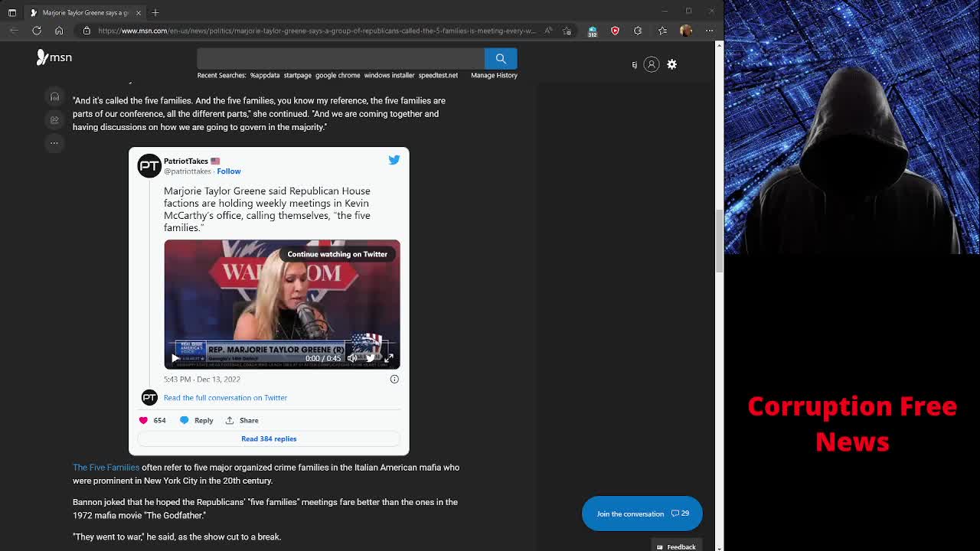Open the Feedback button
The height and width of the screenshot is (551, 980).
[x=676, y=546]
